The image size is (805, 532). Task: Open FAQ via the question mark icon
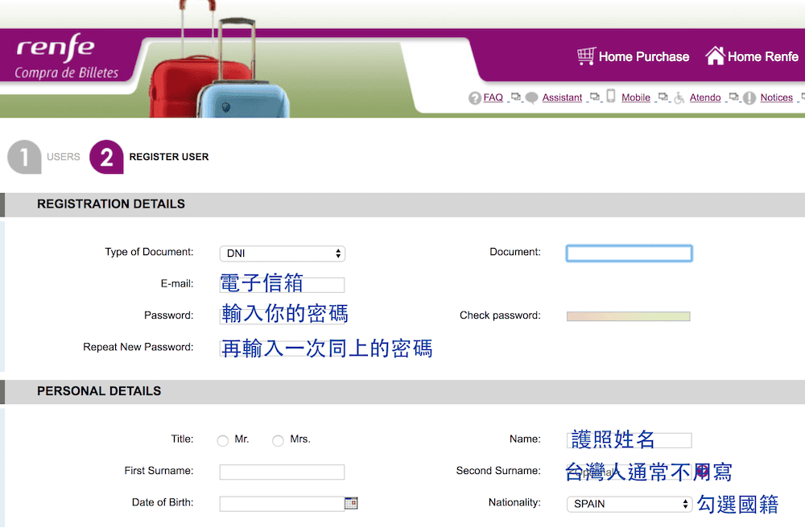point(475,97)
